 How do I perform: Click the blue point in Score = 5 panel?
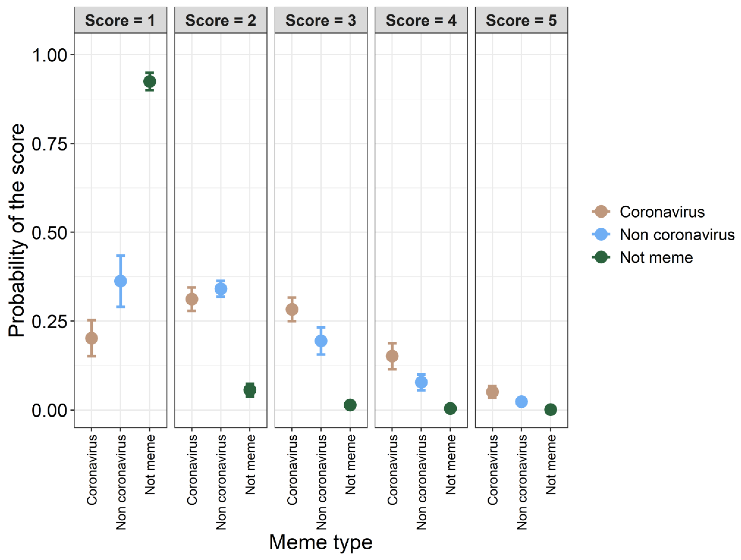[x=521, y=401]
